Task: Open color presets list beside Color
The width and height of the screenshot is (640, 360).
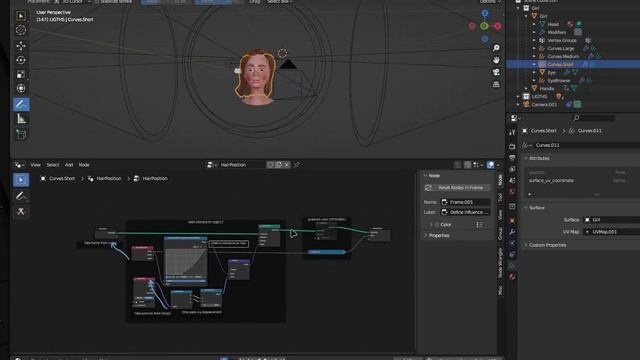Action: click(480, 225)
